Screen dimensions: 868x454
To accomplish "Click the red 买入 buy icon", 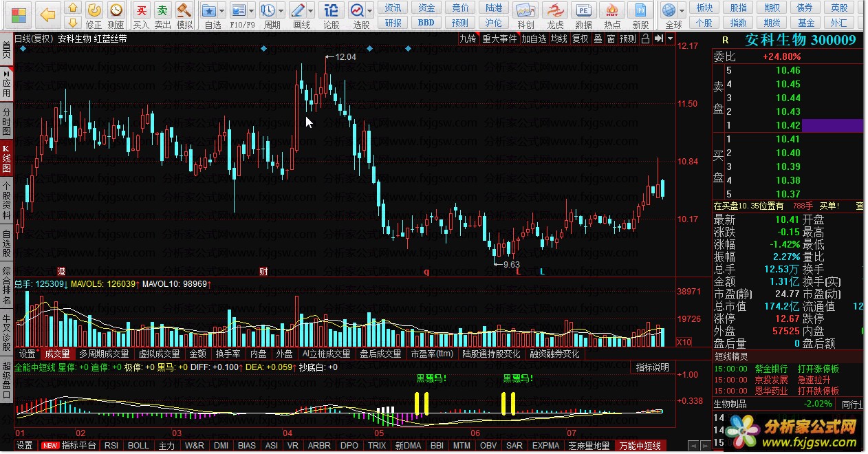I will point(141,10).
